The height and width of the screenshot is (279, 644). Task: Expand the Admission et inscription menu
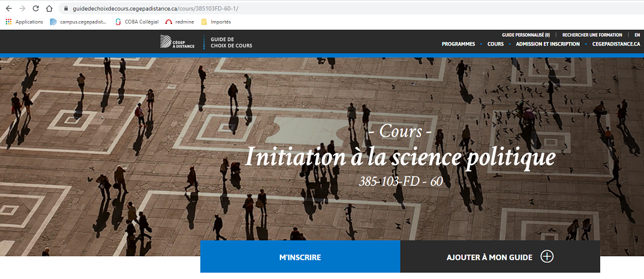coord(547,44)
